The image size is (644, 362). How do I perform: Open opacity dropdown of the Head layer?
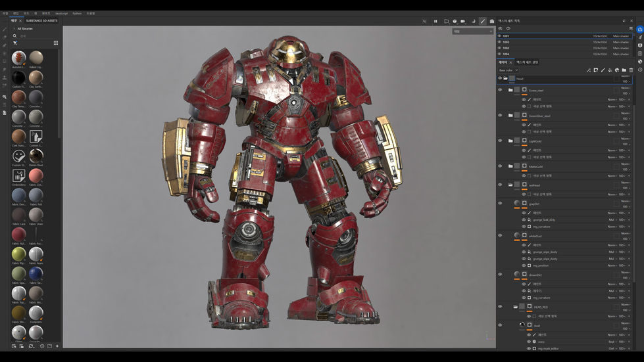click(x=626, y=81)
